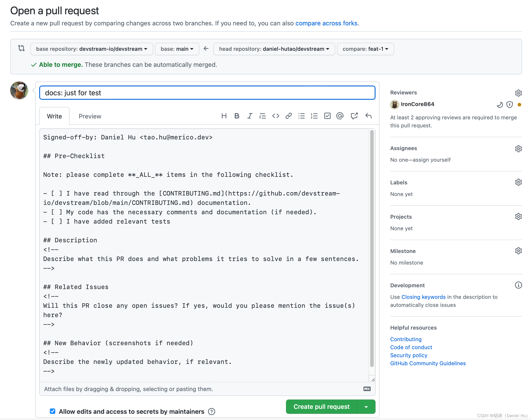Switch to the Preview tab
This screenshot has width=531, height=420.
point(90,115)
